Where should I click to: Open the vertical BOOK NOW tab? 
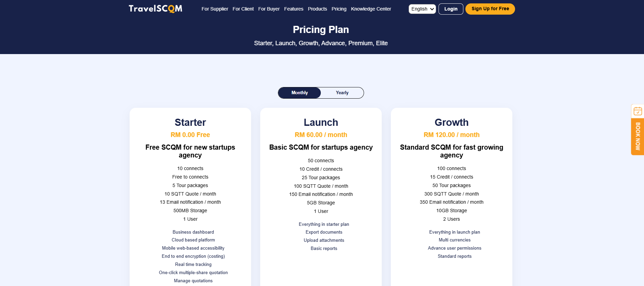coord(638,136)
